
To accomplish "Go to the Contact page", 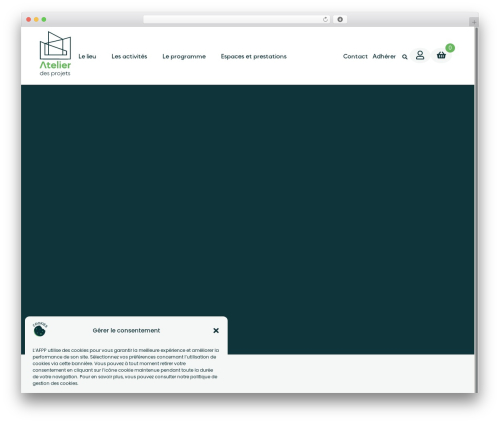I will pos(355,57).
